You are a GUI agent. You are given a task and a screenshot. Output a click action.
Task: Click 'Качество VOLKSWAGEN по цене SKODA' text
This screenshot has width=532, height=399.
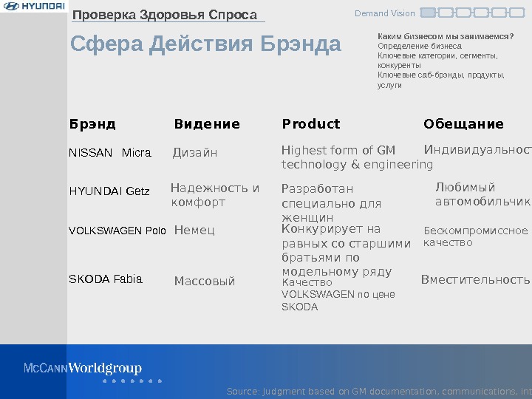click(338, 295)
